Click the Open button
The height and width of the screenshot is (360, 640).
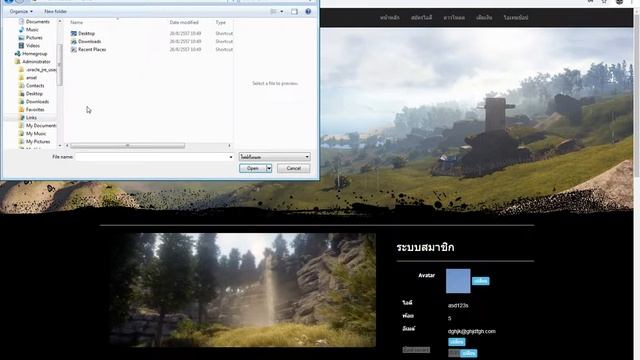(253, 168)
